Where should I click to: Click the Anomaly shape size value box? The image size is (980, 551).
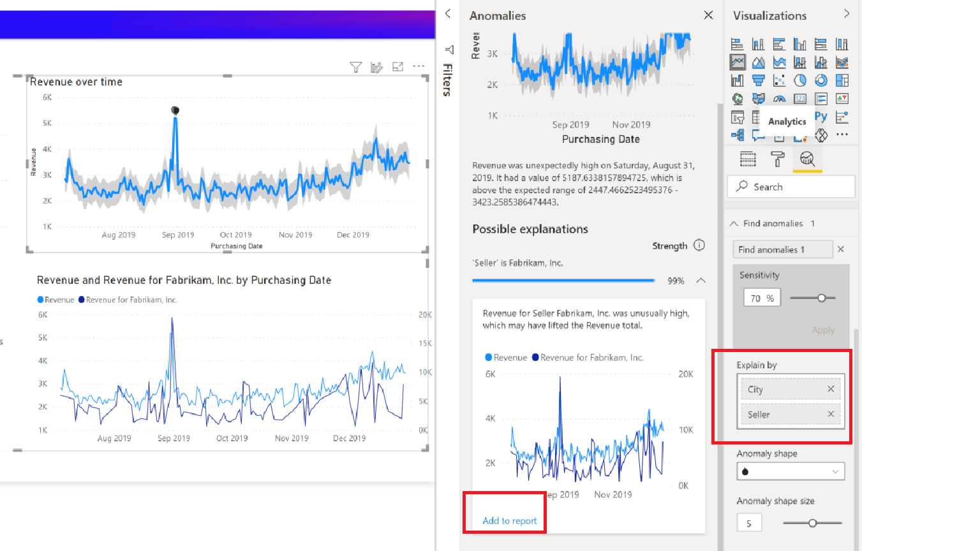click(749, 523)
